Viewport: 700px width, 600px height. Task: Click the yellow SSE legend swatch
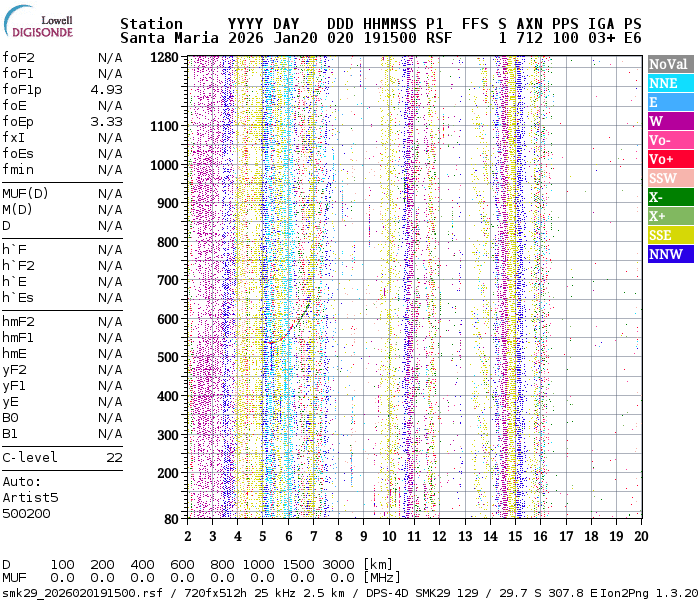coord(670,235)
